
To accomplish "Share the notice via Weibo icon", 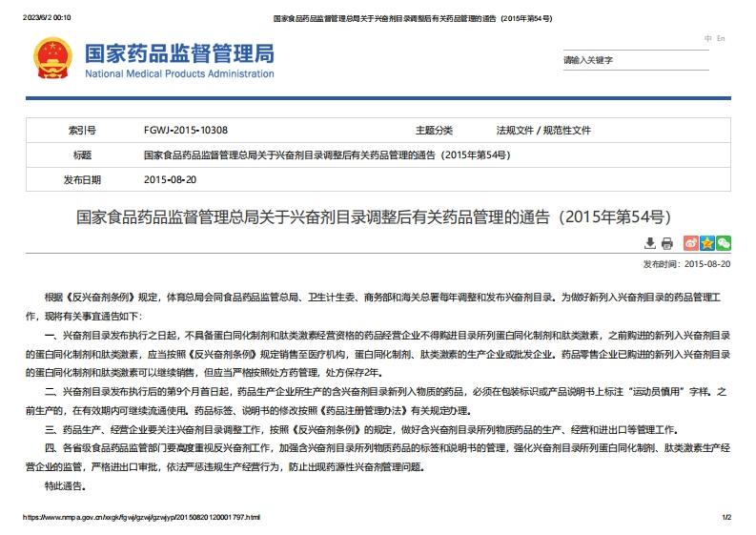I will (x=691, y=243).
